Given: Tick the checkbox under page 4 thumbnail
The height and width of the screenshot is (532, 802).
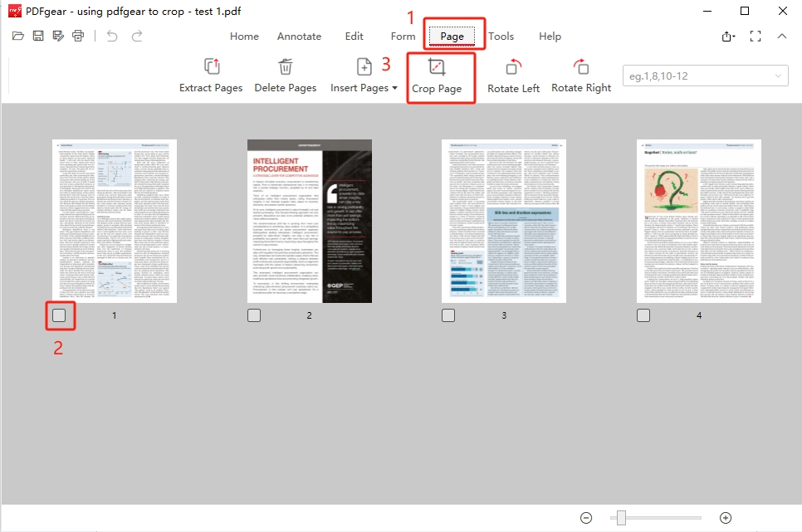Looking at the screenshot, I should click(x=643, y=315).
